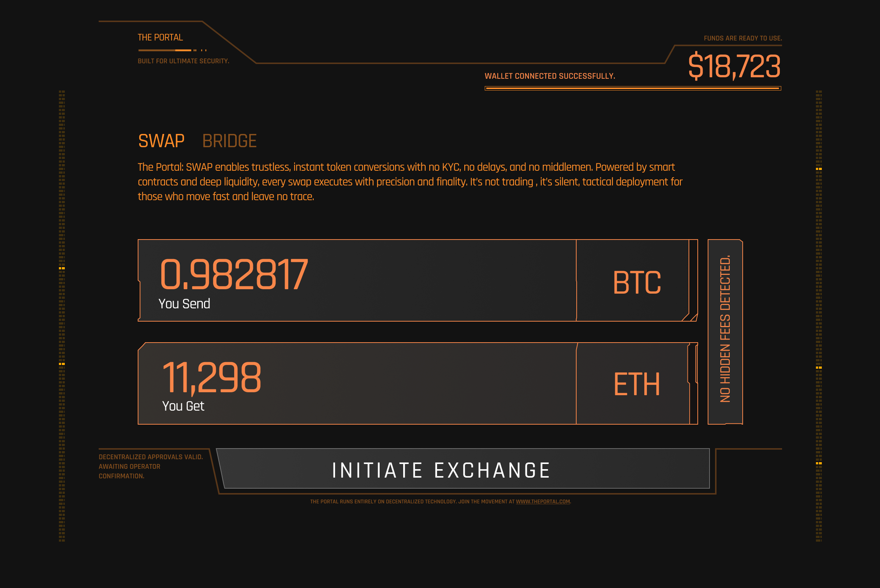The width and height of the screenshot is (880, 588).
Task: Switch to the BRIDGE tab
Action: (x=230, y=141)
